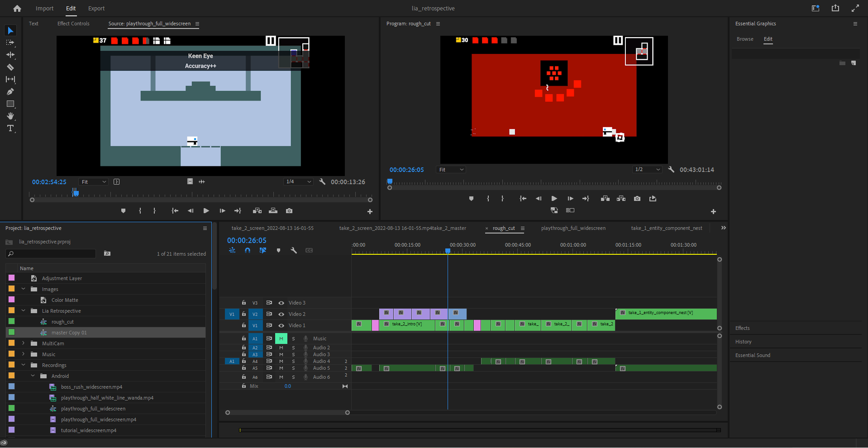Toggle Video 3 track visibility eye
This screenshot has width=868, height=448.
[x=281, y=303]
